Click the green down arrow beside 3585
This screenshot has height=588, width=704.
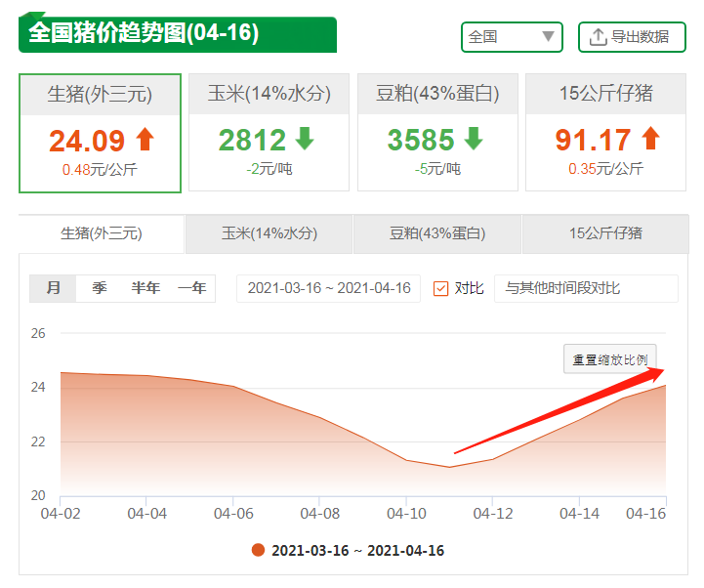(x=474, y=140)
